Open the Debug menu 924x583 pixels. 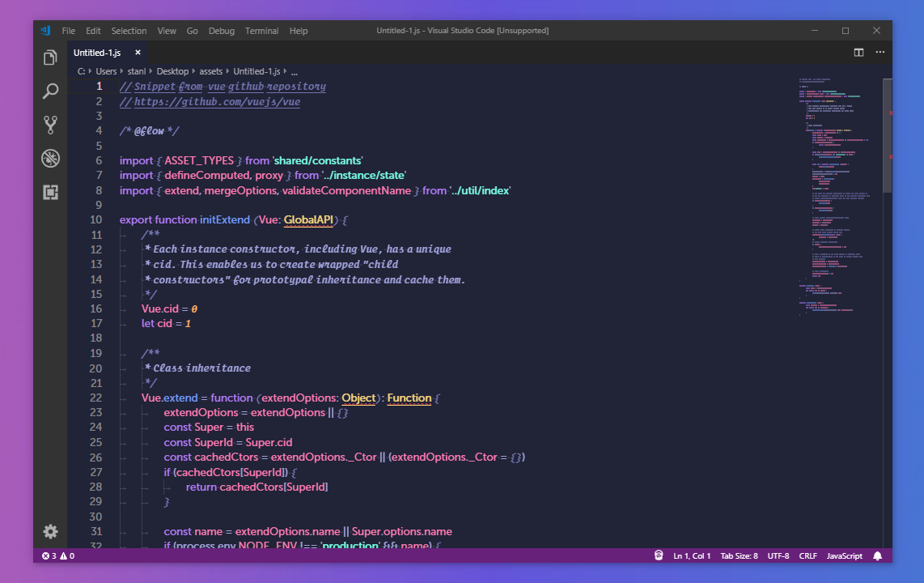click(x=222, y=31)
